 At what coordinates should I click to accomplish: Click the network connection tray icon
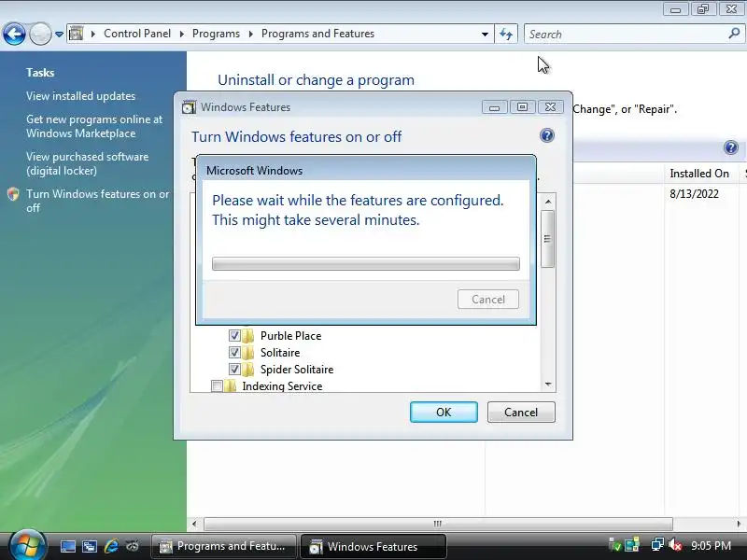click(x=657, y=545)
